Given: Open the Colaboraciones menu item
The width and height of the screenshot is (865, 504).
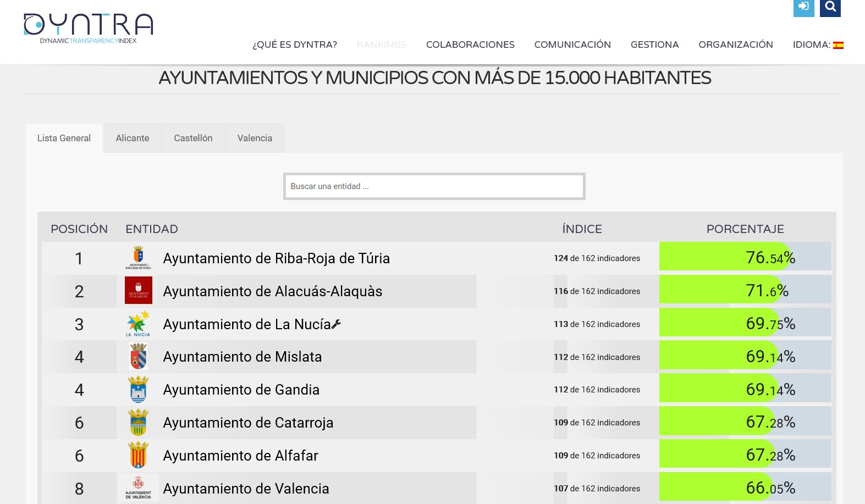Looking at the screenshot, I should 470,45.
